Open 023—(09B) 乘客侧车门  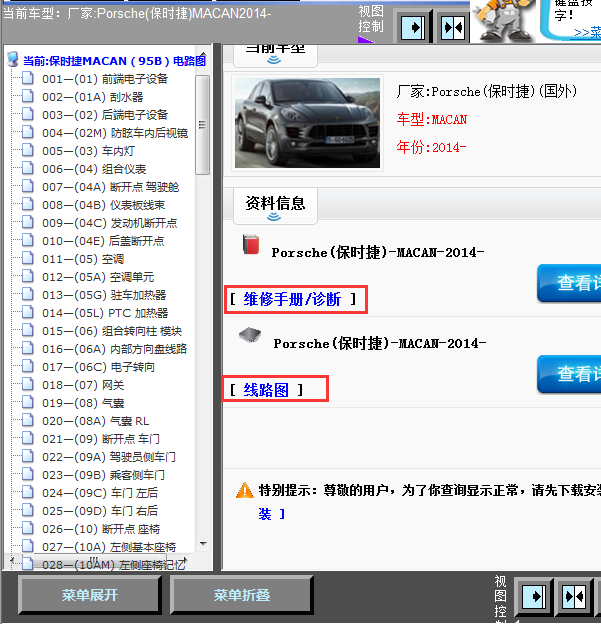[x=103, y=475]
